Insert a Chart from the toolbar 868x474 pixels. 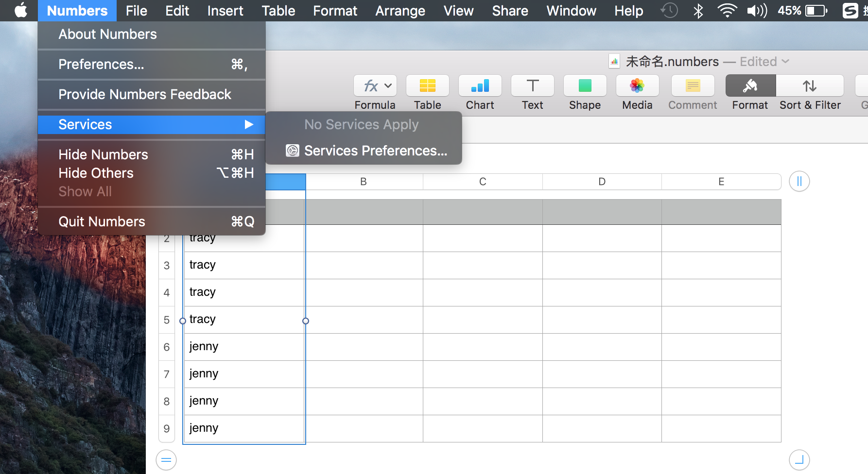coord(480,86)
